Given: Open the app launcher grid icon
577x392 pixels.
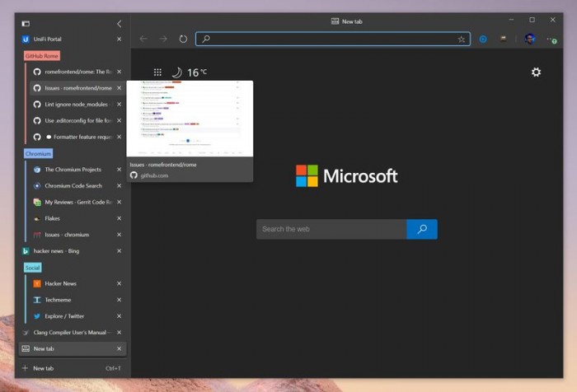Looking at the screenshot, I should [157, 72].
